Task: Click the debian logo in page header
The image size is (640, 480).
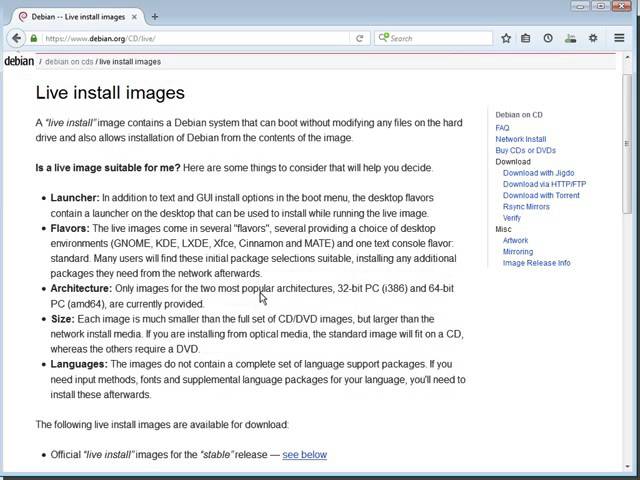Action: tap(19, 61)
